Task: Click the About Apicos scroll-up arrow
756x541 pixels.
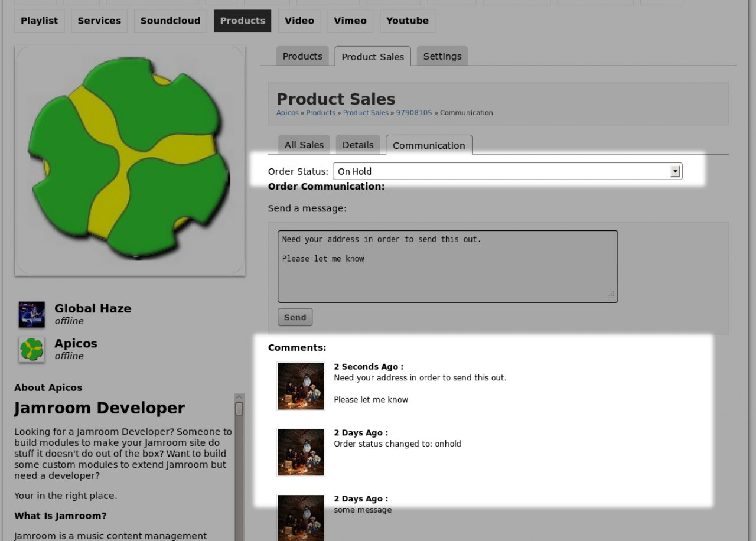Action: [x=239, y=397]
